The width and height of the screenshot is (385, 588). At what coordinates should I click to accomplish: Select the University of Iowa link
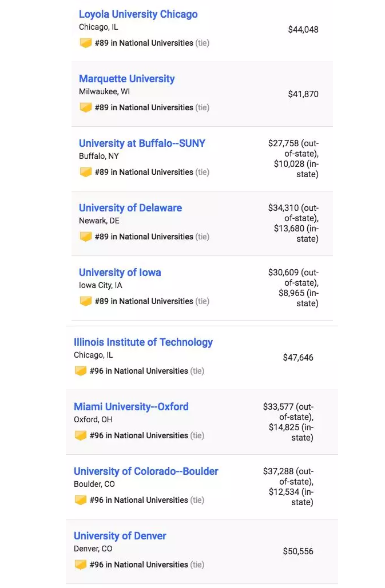click(120, 272)
